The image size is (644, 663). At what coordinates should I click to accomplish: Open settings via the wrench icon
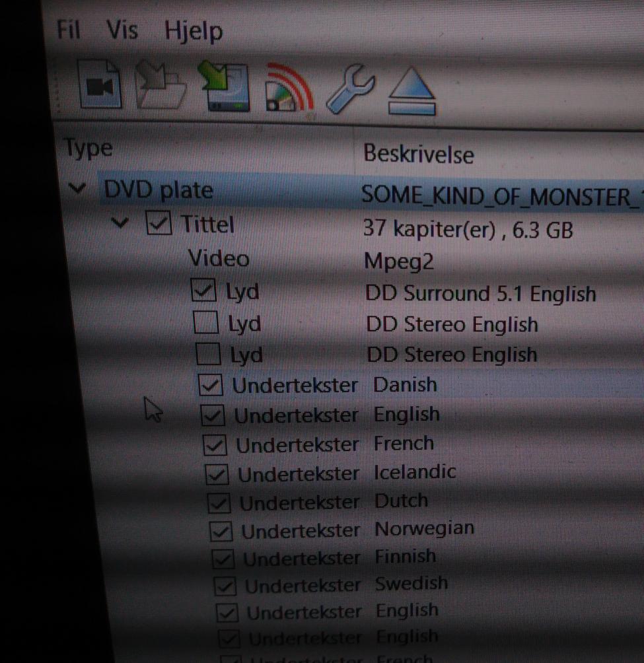tap(350, 88)
